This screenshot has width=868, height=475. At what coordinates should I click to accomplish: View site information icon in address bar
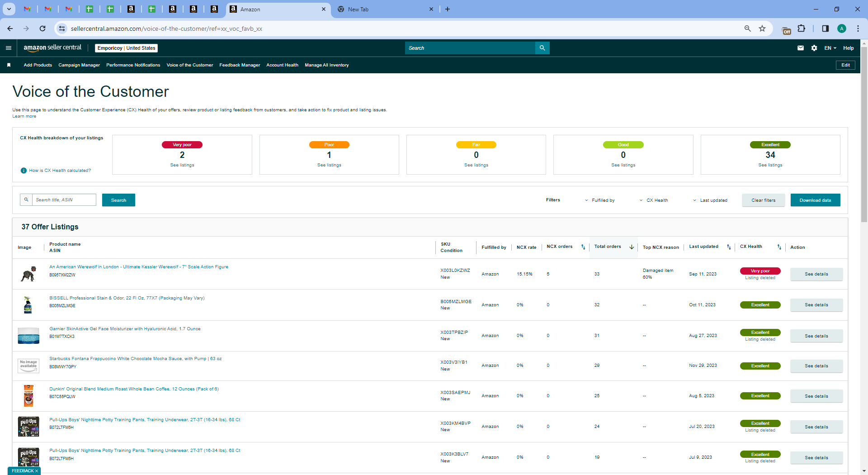pyautogui.click(x=62, y=28)
